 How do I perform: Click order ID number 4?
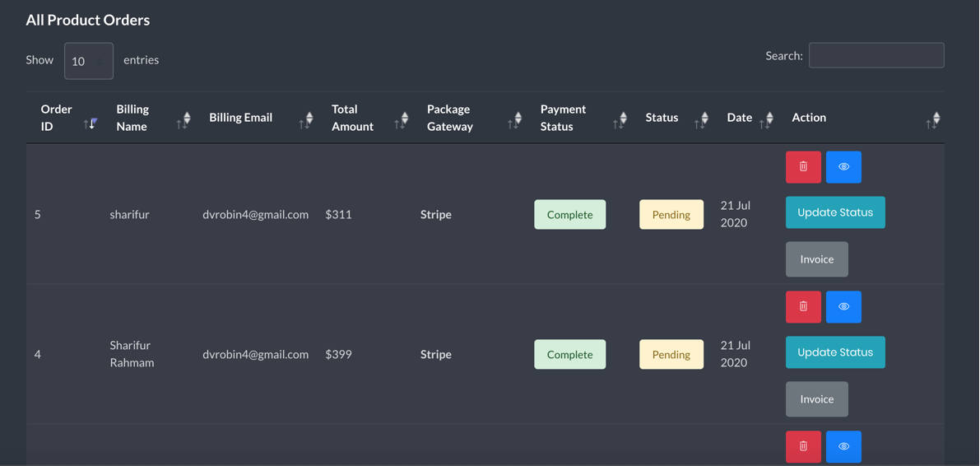38,355
